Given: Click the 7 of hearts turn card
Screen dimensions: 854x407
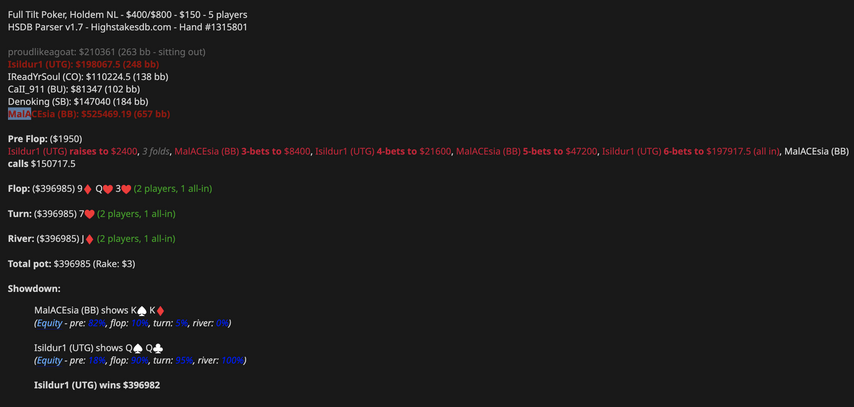Looking at the screenshot, I should pyautogui.click(x=86, y=214).
